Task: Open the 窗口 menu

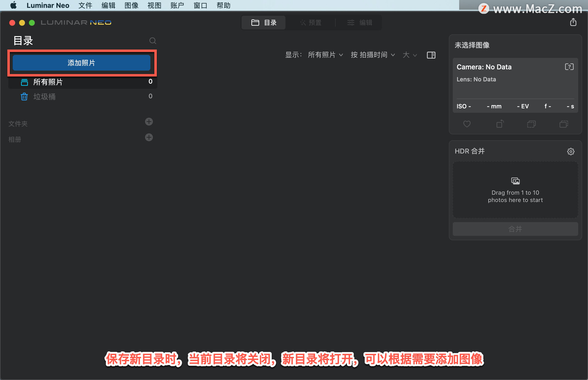Action: pos(200,6)
